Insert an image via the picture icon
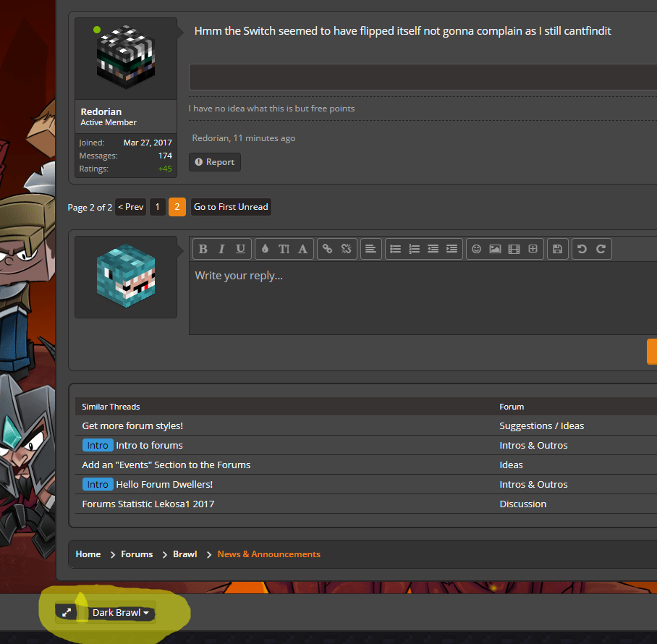Image resolution: width=657 pixels, height=644 pixels. pos(495,249)
